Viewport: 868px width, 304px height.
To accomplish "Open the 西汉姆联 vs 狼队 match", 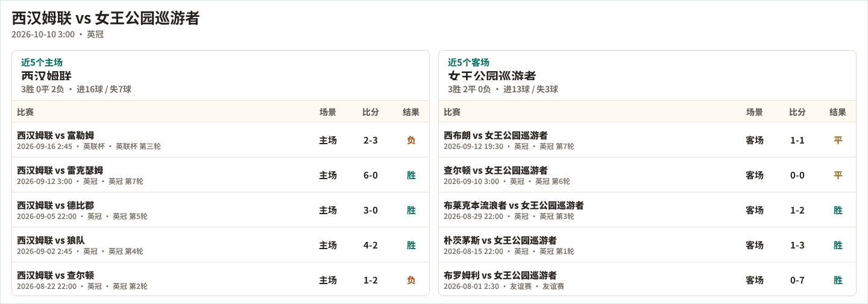I will tap(221, 245).
